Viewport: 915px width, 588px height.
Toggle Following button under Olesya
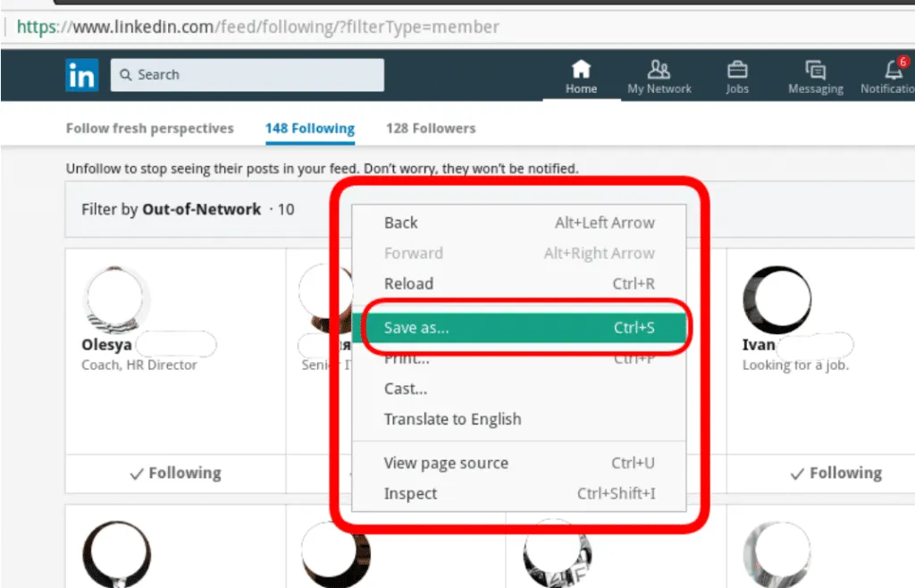pos(176,473)
